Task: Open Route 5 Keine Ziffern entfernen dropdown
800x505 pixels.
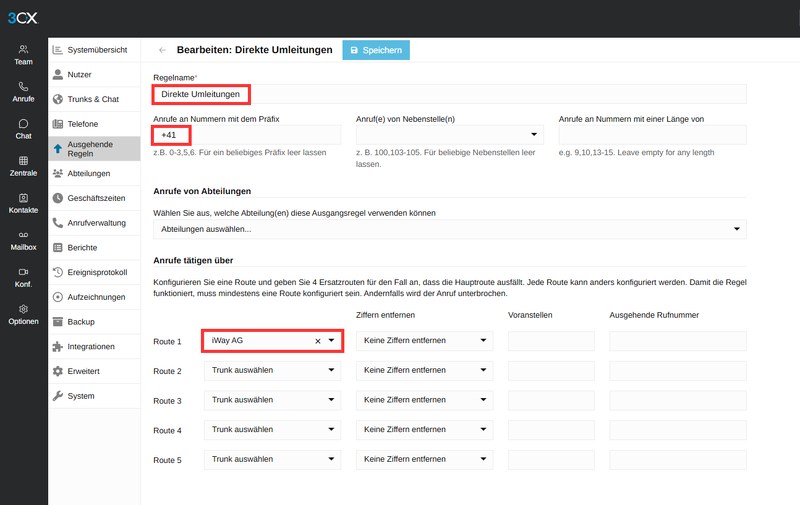Action: (424, 459)
